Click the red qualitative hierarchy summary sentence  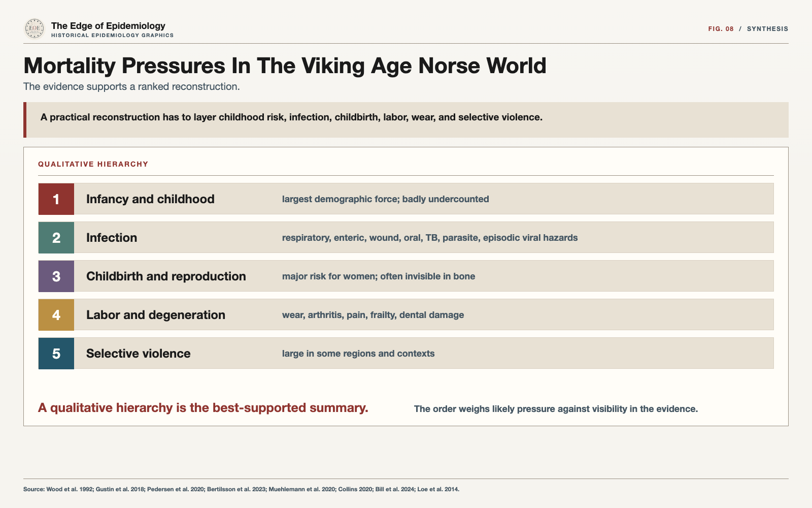(203, 408)
